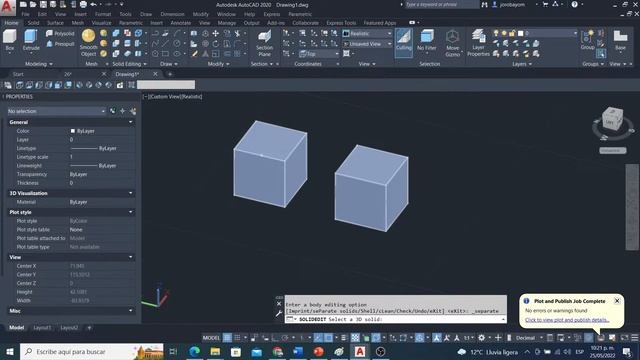Viewport: 640px width, 360px height.
Task: Collapse the Plot style section
Action: click(131, 212)
